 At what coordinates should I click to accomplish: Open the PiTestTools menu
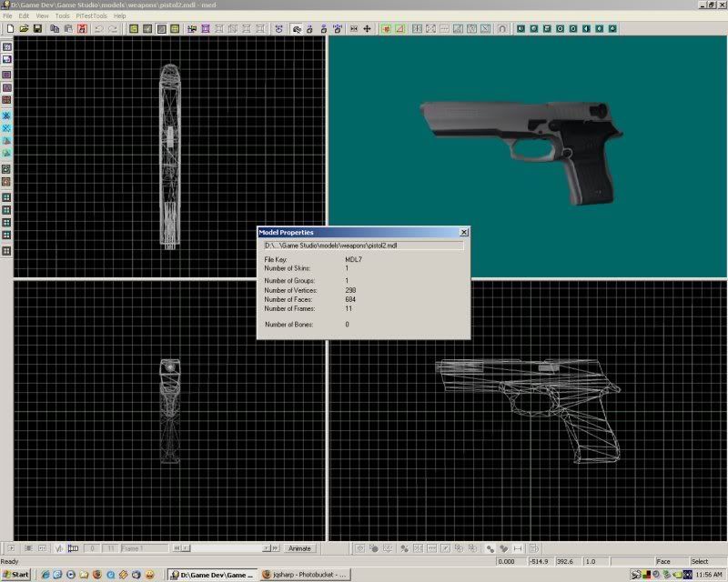pyautogui.click(x=91, y=16)
